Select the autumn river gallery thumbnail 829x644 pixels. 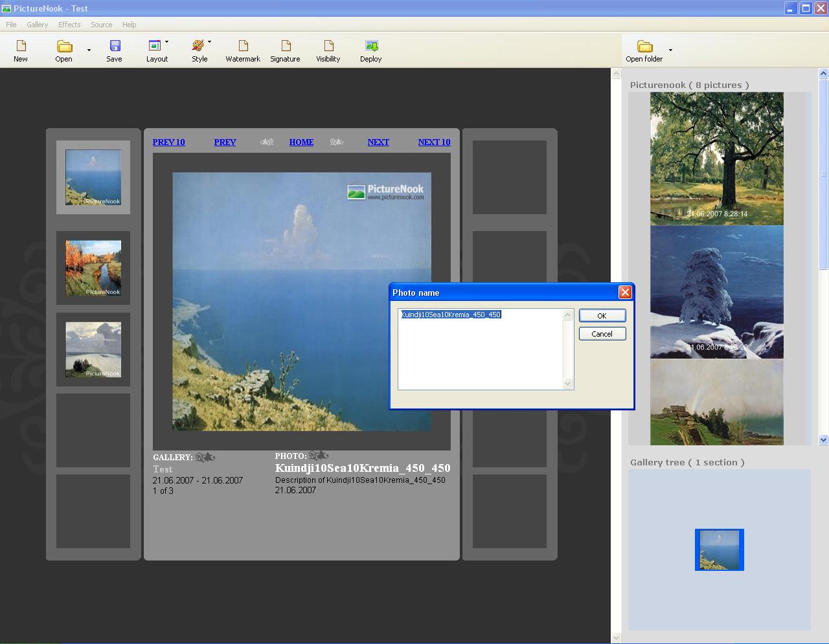(x=93, y=268)
